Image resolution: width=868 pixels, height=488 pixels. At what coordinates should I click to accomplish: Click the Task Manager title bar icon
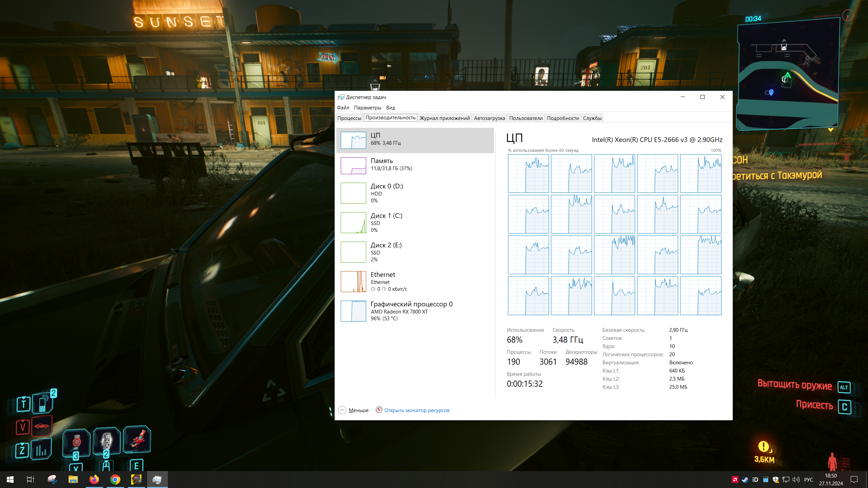pyautogui.click(x=341, y=97)
